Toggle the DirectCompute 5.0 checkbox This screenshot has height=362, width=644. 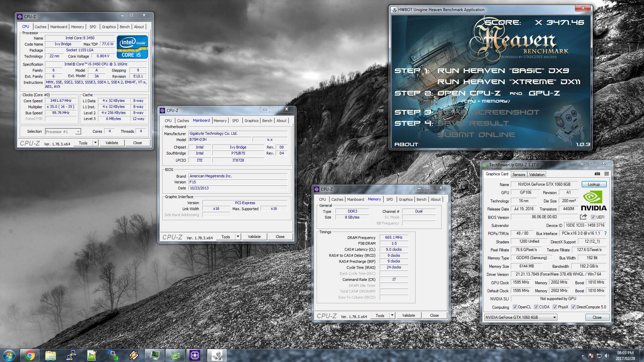click(573, 307)
